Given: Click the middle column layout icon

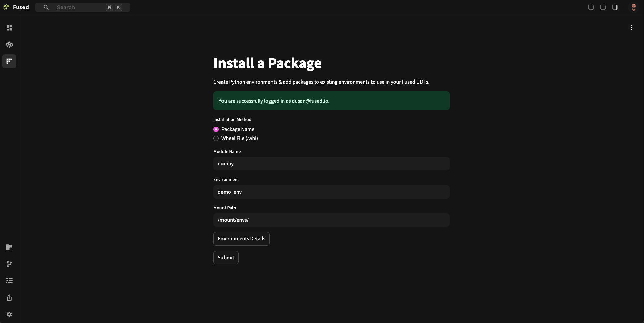Looking at the screenshot, I should pyautogui.click(x=603, y=7).
